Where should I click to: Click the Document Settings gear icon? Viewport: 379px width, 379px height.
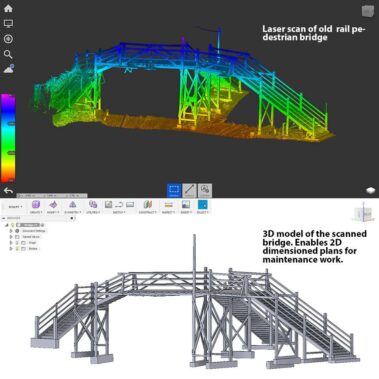(x=18, y=231)
